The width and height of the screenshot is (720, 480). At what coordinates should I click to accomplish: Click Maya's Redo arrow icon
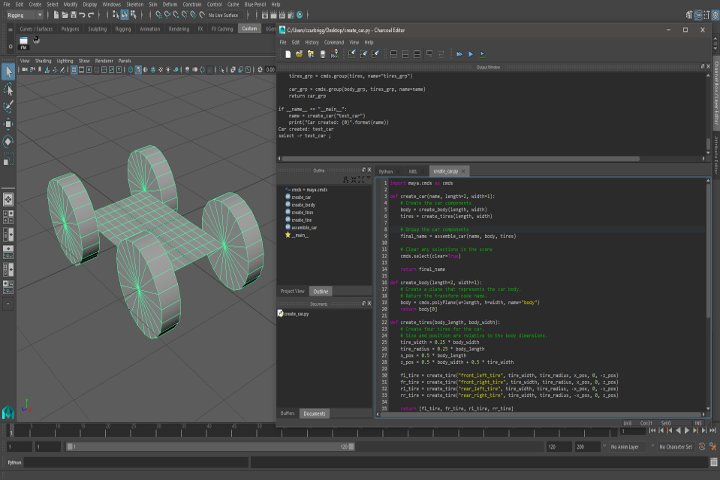coord(90,15)
